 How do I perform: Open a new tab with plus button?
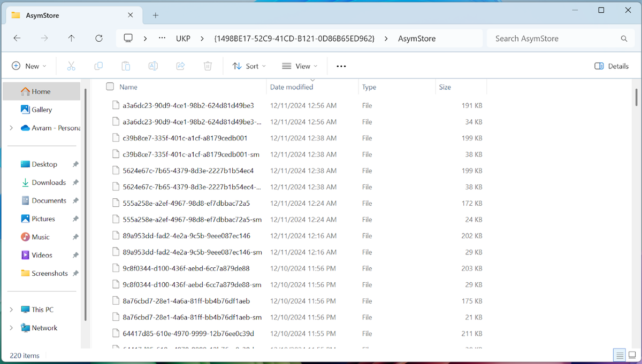tap(156, 16)
